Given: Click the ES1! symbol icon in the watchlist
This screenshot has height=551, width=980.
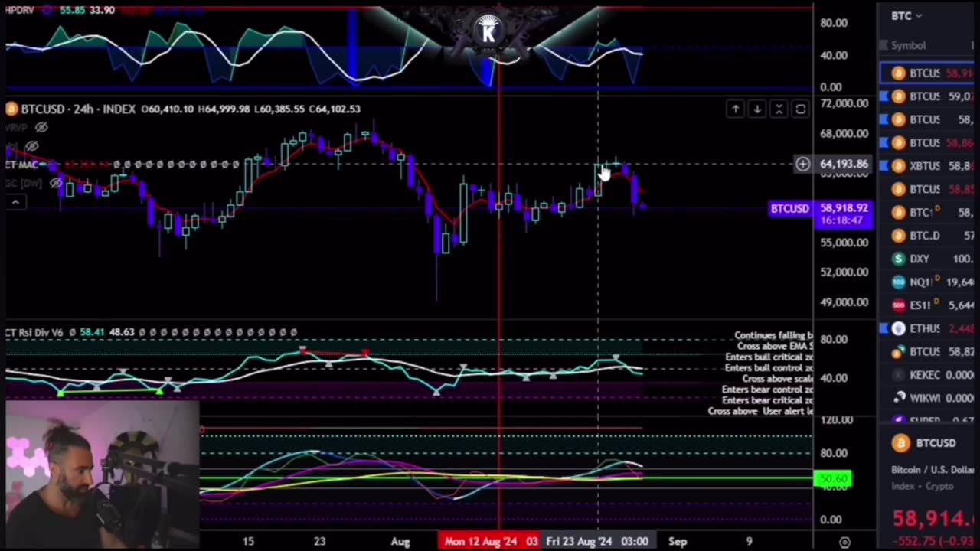Looking at the screenshot, I should tap(899, 305).
